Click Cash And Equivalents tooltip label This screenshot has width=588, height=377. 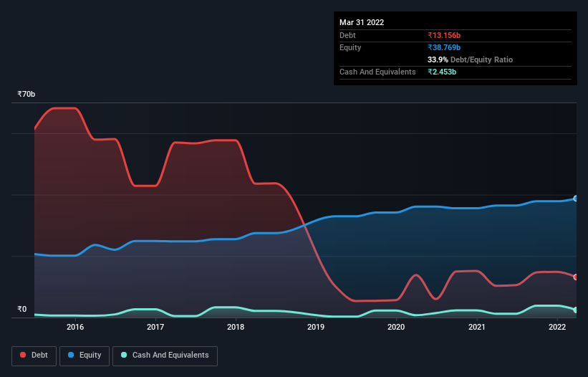point(377,72)
